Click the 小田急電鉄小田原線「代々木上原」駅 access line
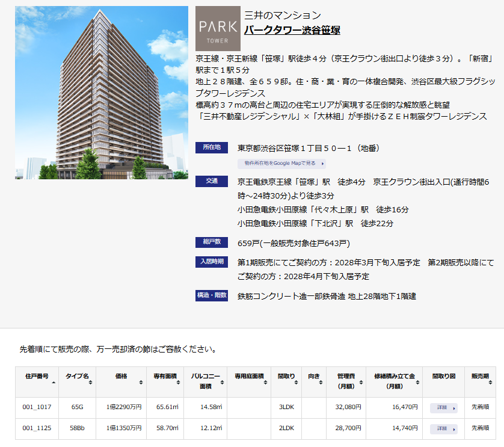Viewport: 504px width, 447px height. (x=323, y=210)
